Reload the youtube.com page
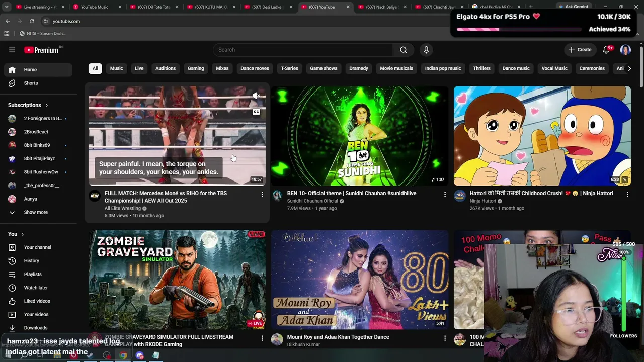 point(32,21)
